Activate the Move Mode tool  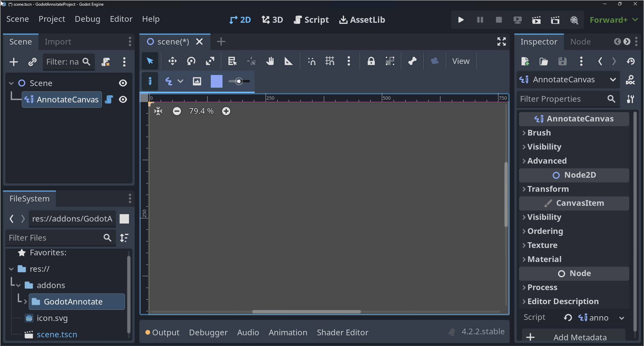coord(172,61)
